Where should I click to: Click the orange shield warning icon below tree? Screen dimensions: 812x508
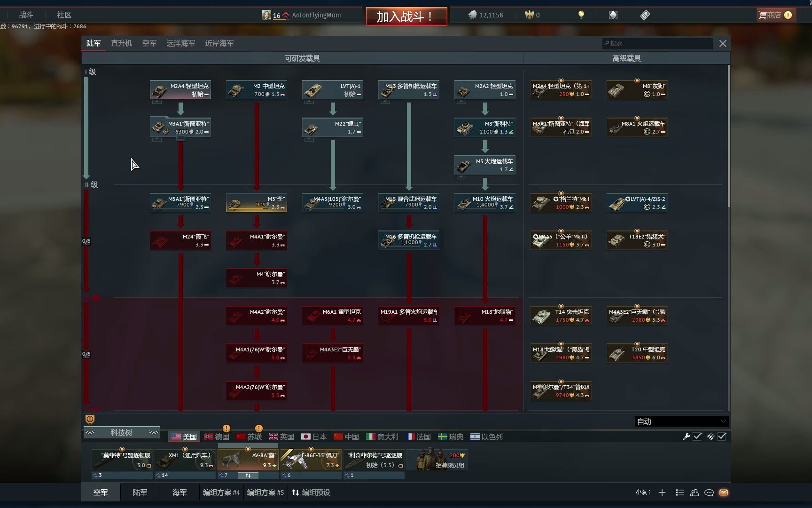pos(90,419)
